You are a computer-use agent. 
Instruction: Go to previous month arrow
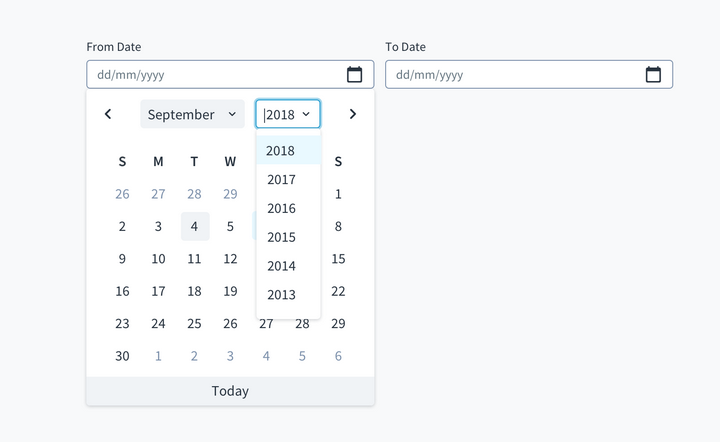108,114
